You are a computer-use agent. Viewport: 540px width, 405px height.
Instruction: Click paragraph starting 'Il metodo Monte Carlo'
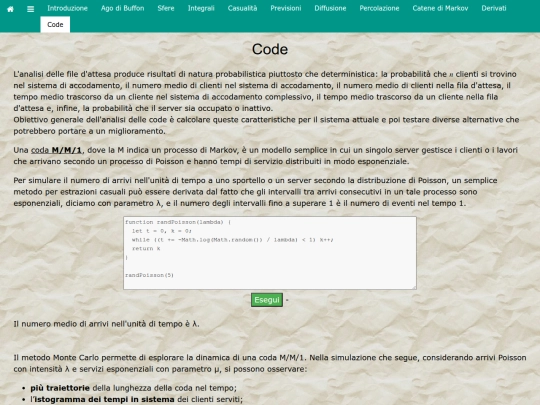pyautogui.click(x=270, y=363)
